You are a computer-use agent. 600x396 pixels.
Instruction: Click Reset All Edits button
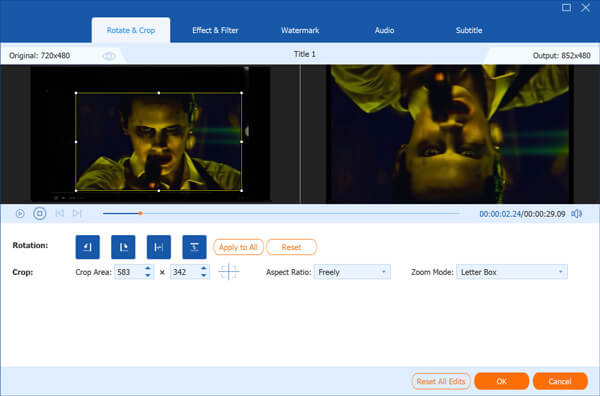click(x=441, y=381)
